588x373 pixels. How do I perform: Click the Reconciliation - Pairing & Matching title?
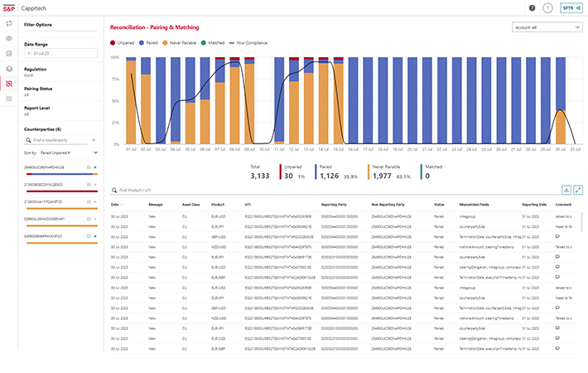154,27
